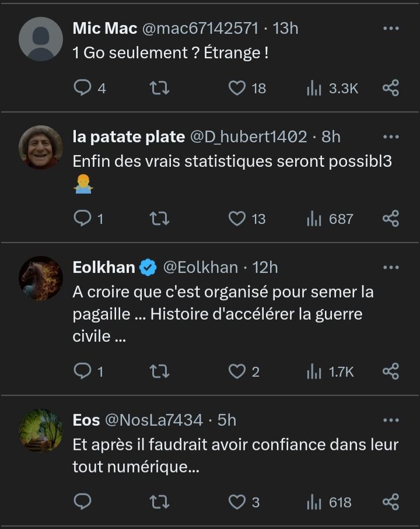The height and width of the screenshot is (529, 420).
Task: View analytics showing 687 views
Action: [330, 219]
